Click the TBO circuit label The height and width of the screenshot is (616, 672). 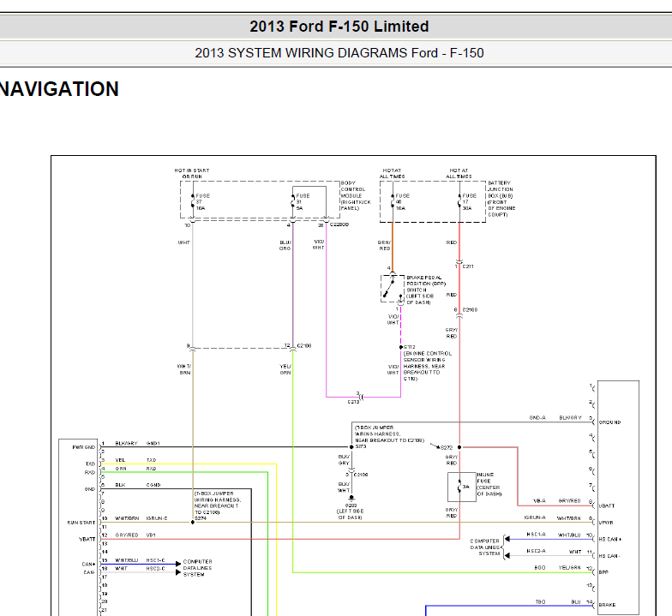point(540,601)
